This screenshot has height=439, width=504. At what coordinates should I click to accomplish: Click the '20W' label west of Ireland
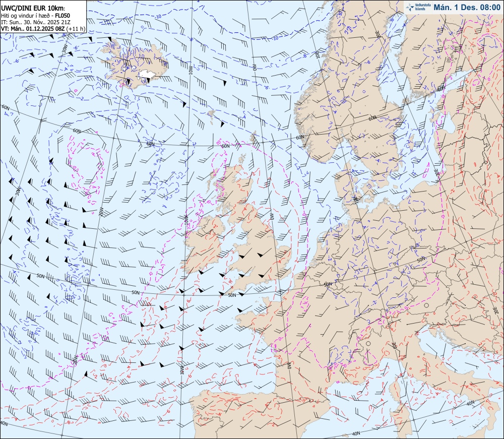[101, 212]
